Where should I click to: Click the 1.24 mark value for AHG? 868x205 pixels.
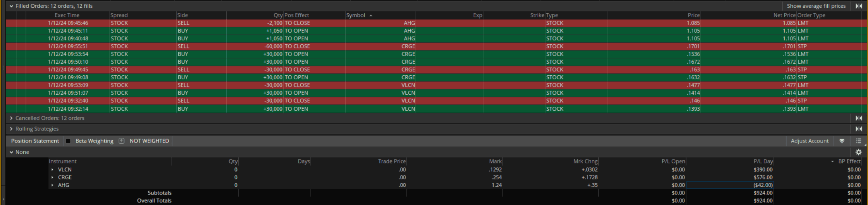[496, 185]
